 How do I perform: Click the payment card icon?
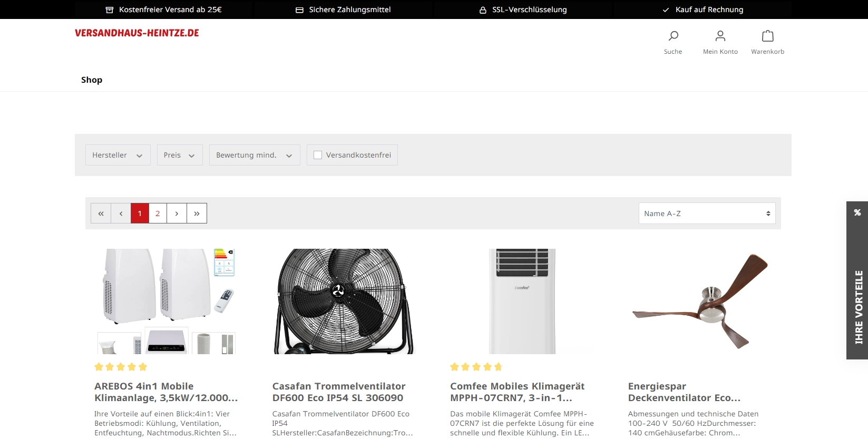(299, 10)
